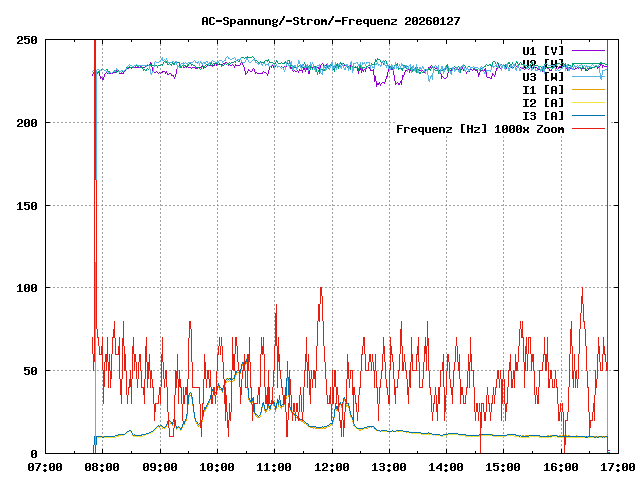The height and width of the screenshot is (480, 640).
Task: Select the 150 y-axis value label
Action: (27, 205)
